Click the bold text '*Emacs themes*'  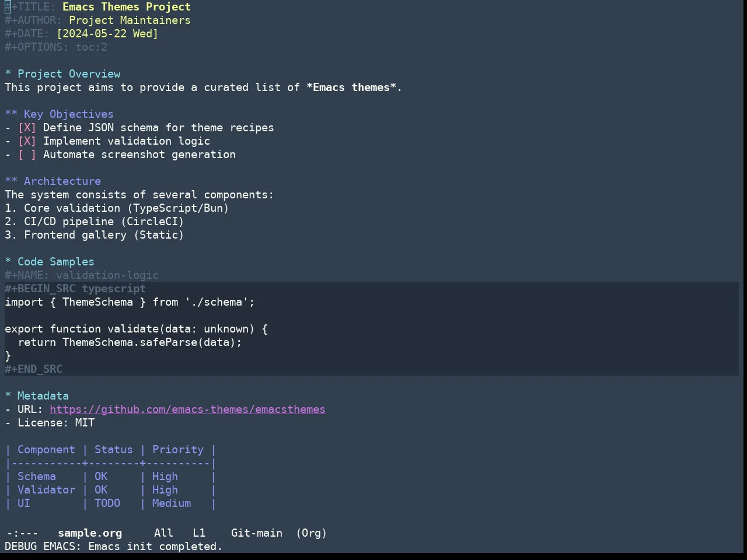(351, 87)
